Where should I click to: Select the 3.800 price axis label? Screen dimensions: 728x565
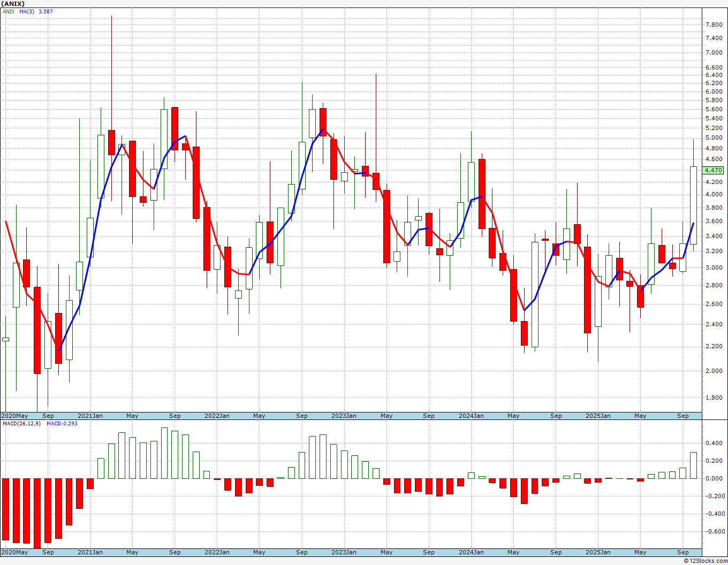[x=714, y=208]
